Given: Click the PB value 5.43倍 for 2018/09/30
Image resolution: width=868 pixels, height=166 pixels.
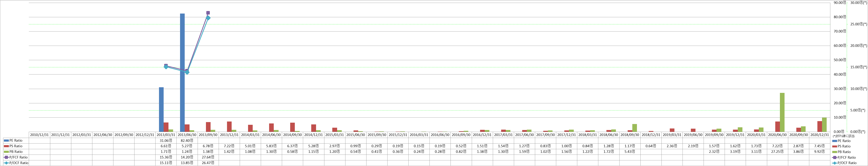Looking at the screenshot, I should 630,152.
